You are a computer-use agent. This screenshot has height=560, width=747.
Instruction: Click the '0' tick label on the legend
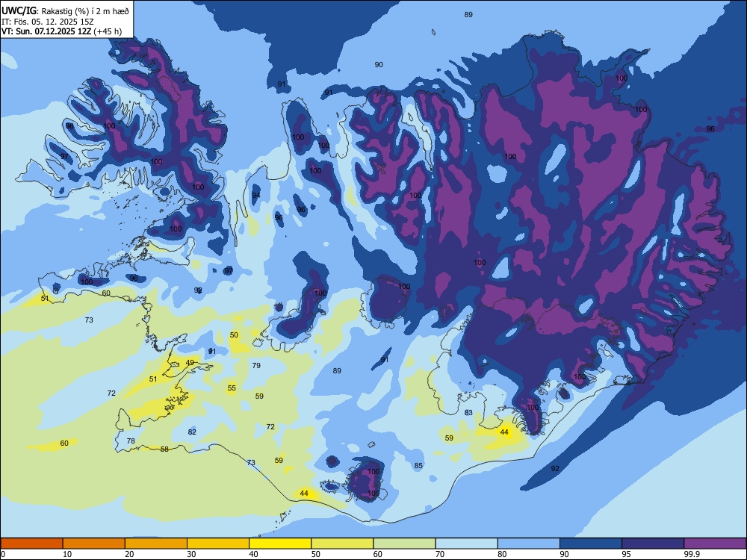3,554
